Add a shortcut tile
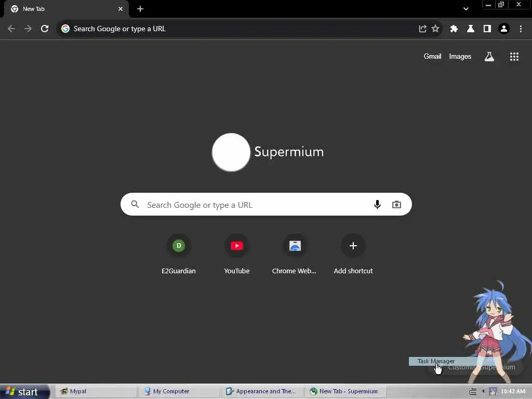The width and height of the screenshot is (532, 399). click(353, 254)
